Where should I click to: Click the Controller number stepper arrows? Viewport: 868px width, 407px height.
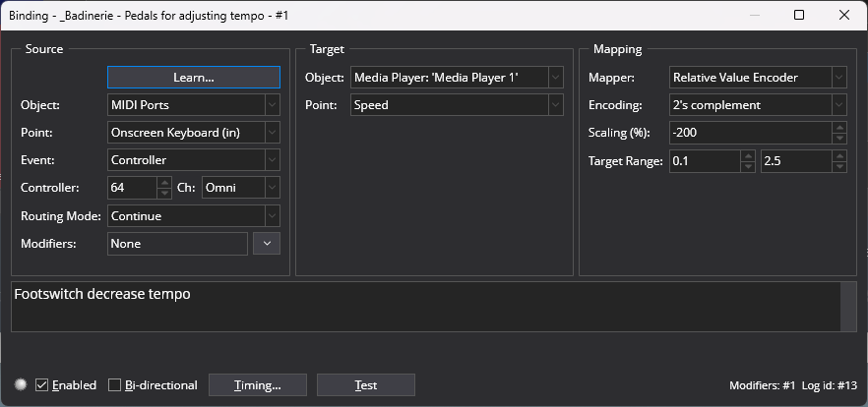(x=164, y=187)
